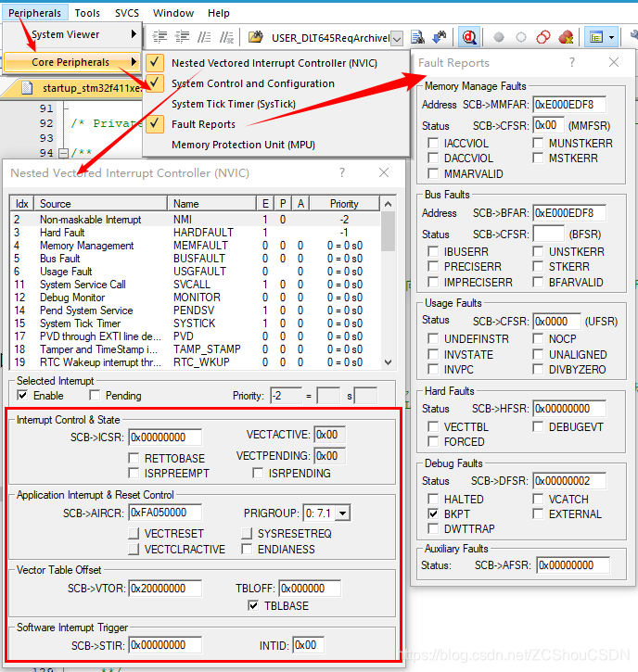Click the disable all breakpoints icon
The height and width of the screenshot is (672, 638).
(x=543, y=37)
